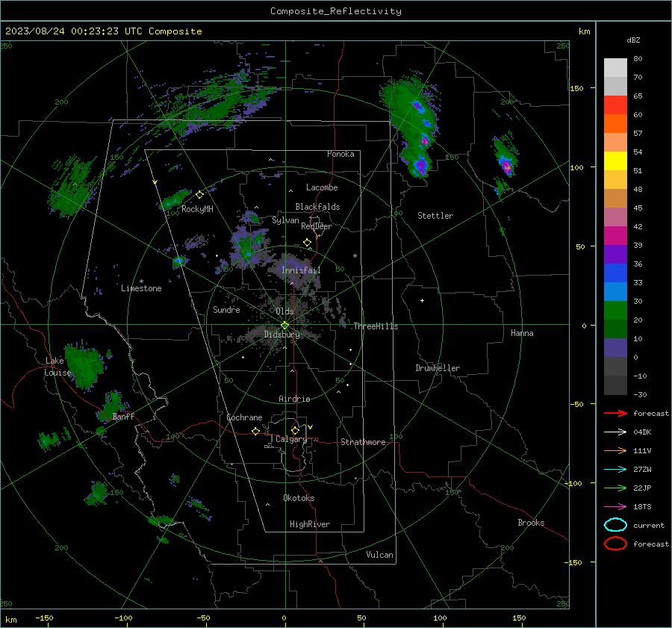Click the Olds town label
This screenshot has width=672, height=628.
click(x=284, y=311)
